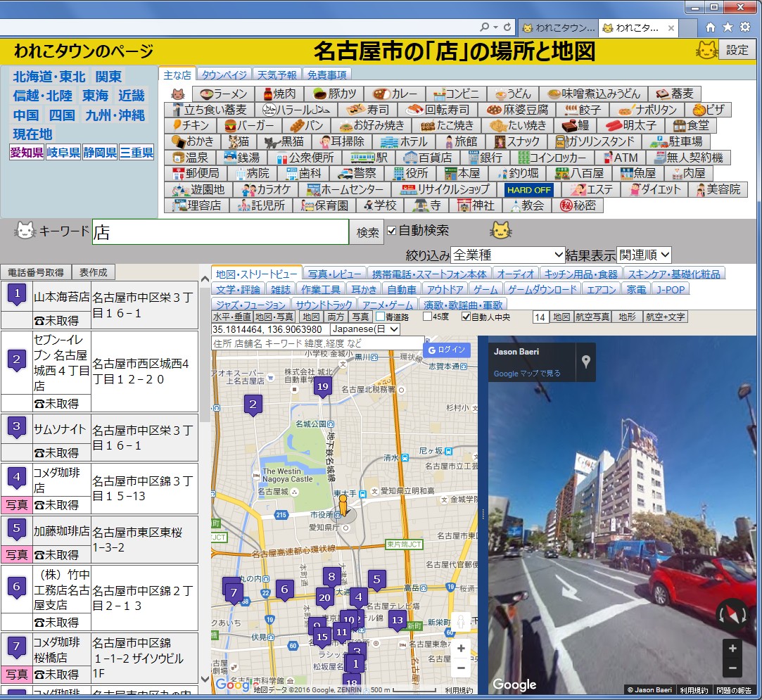Open the 結果表示 関連順 dropdown
The image size is (762, 700).
[644, 255]
